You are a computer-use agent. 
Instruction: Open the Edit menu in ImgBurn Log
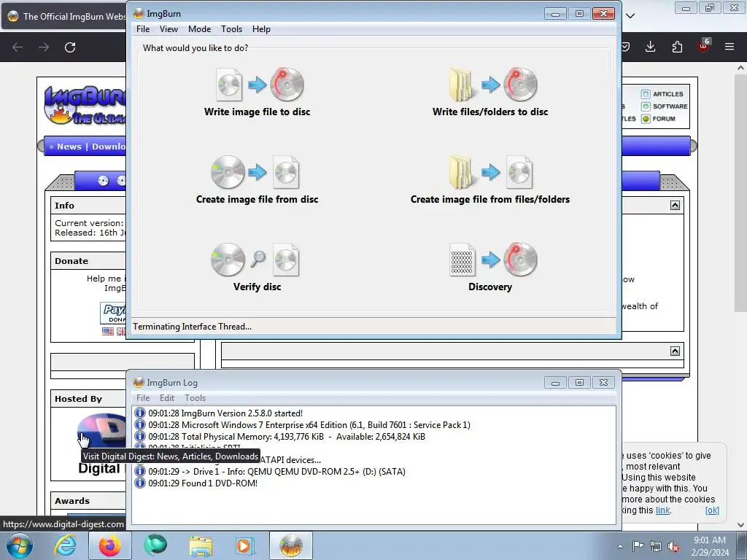click(167, 398)
